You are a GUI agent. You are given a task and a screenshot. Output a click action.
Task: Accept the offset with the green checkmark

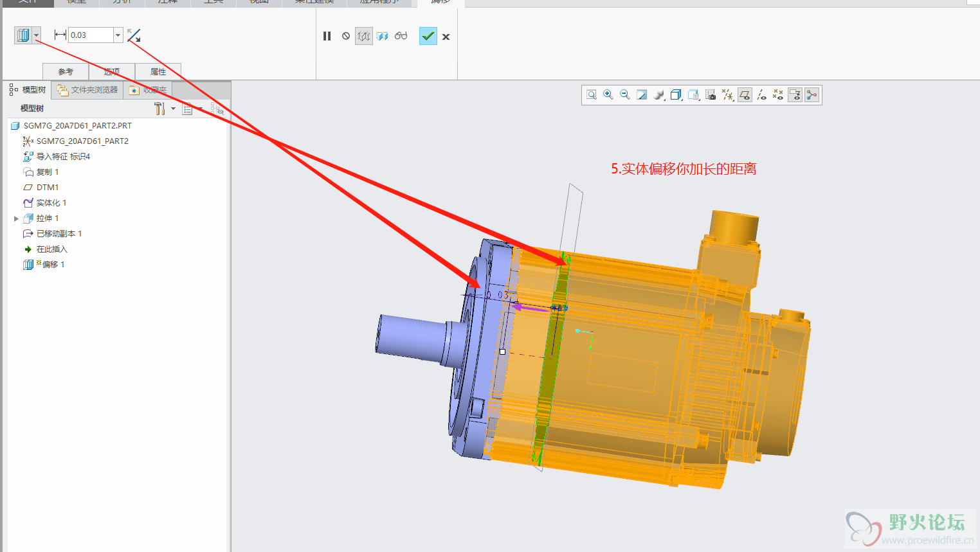pos(428,36)
